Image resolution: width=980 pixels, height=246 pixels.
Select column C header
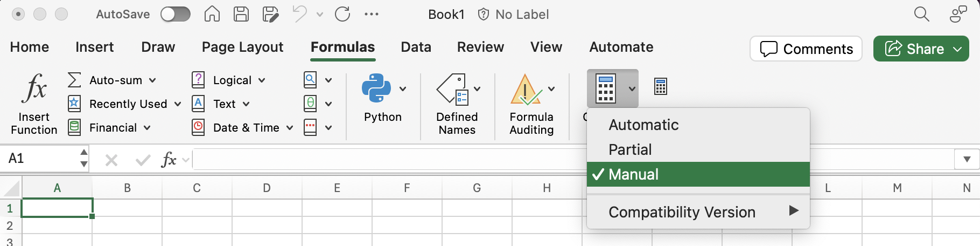click(197, 188)
